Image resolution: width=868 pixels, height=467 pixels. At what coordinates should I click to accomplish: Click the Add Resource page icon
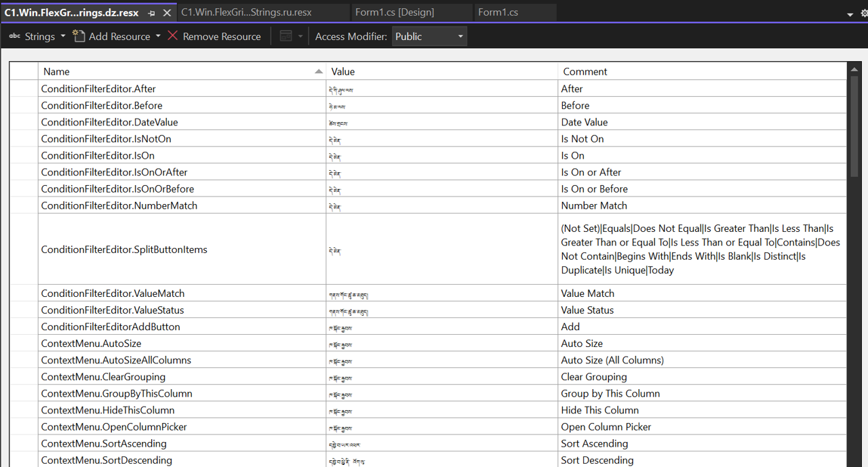point(79,37)
